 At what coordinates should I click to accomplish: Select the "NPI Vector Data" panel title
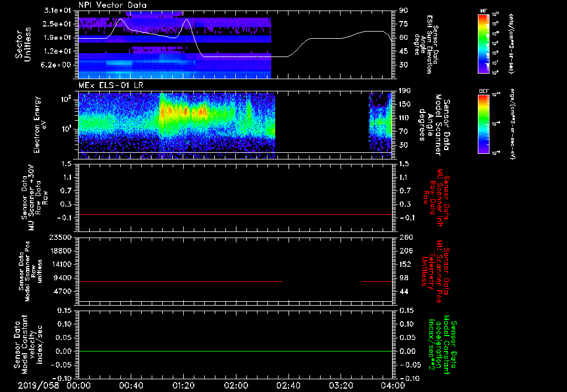point(112,5)
